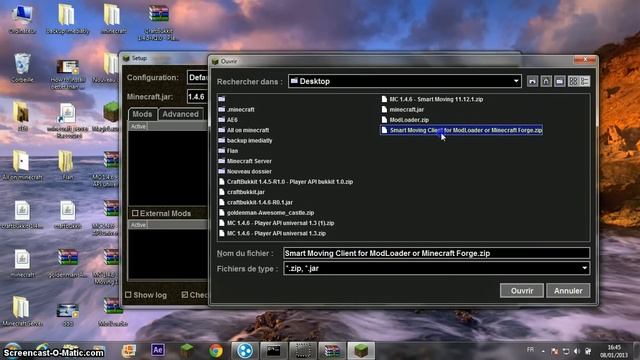This screenshot has height=360, width=640.
Task: Select .minecraft folder in the Ouvrir file list
Action: point(236,109)
